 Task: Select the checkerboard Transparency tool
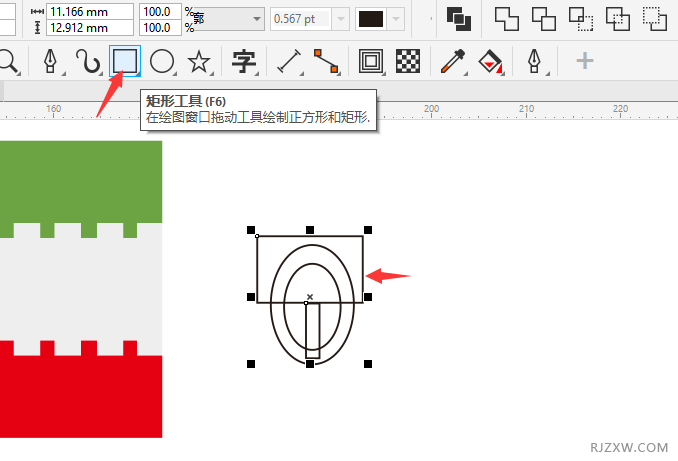click(408, 61)
